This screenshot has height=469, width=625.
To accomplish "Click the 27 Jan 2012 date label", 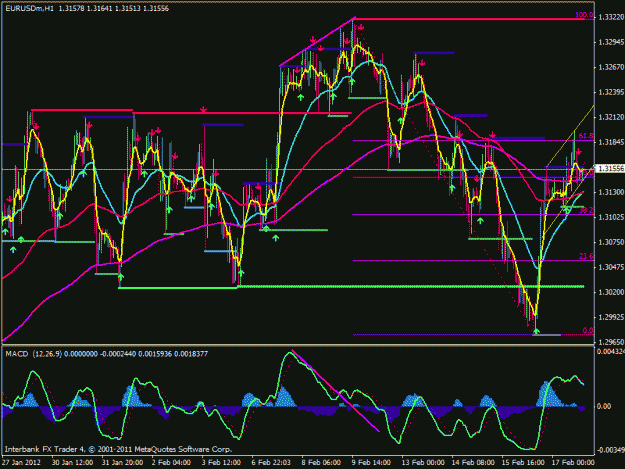I will [21, 463].
